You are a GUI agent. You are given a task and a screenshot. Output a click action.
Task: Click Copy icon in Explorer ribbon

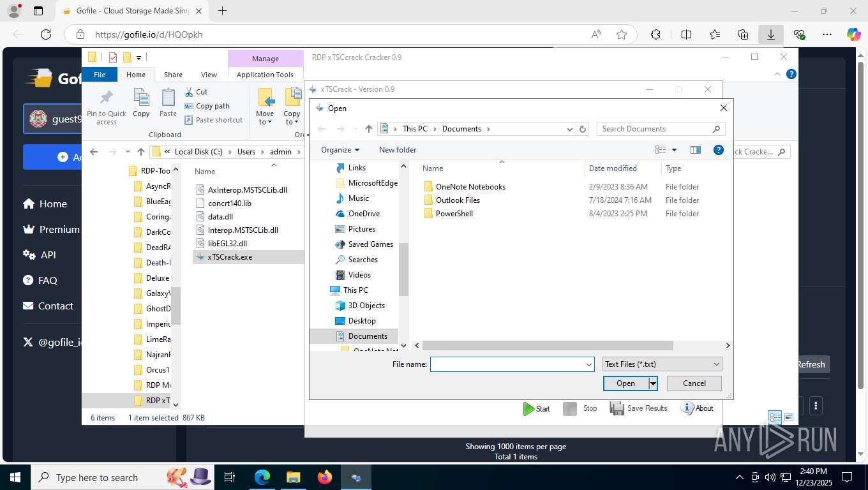[141, 103]
